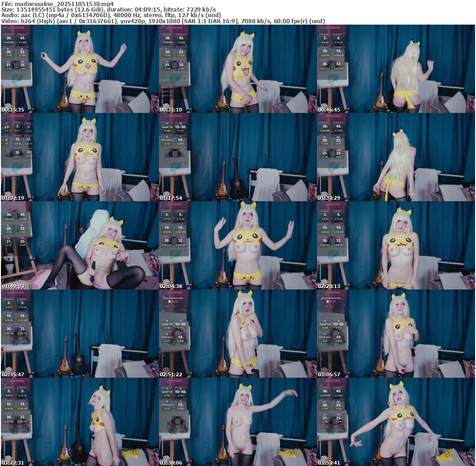Select the frame timestamped 03:38:06

[x=238, y=422]
